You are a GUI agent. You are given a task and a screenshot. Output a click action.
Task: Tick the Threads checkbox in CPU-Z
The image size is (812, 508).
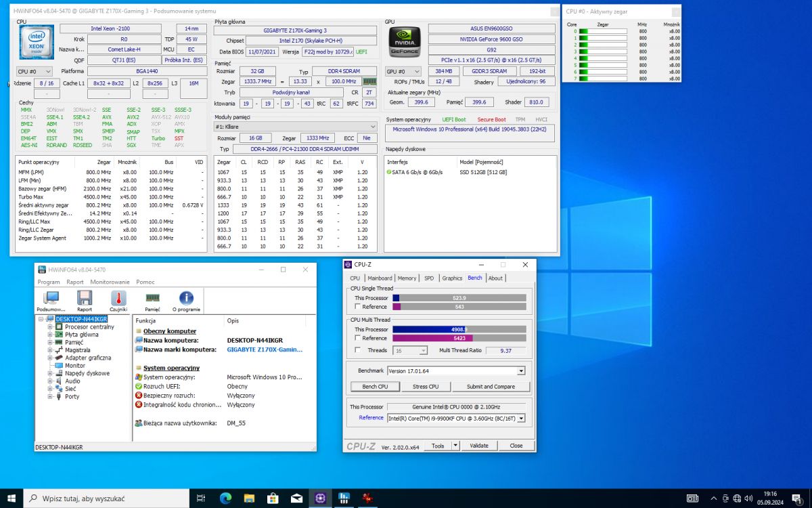[357, 350]
